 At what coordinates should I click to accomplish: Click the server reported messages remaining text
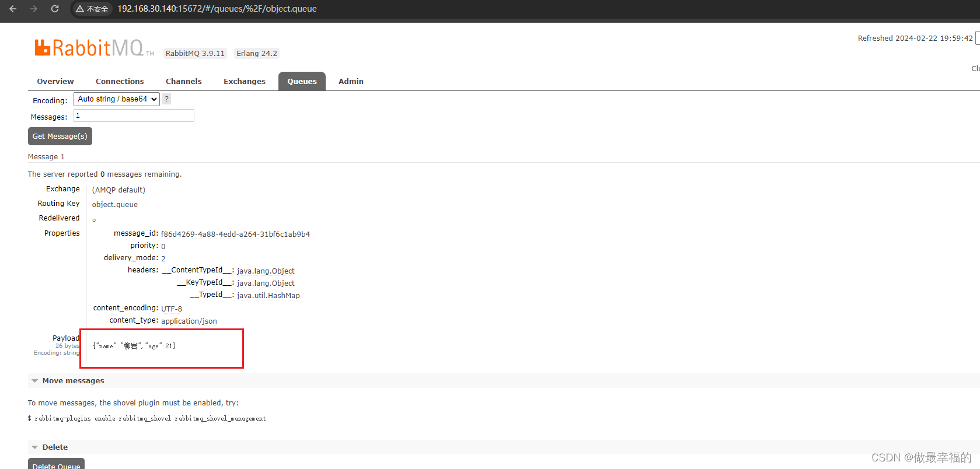pyautogui.click(x=104, y=174)
